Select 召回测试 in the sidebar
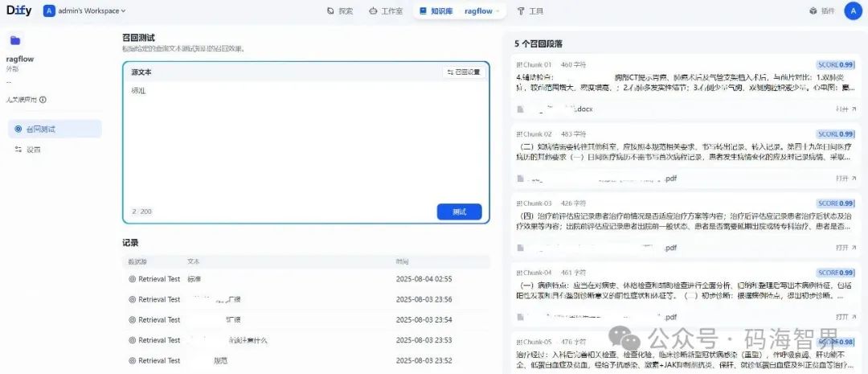The height and width of the screenshot is (374, 868). point(55,129)
